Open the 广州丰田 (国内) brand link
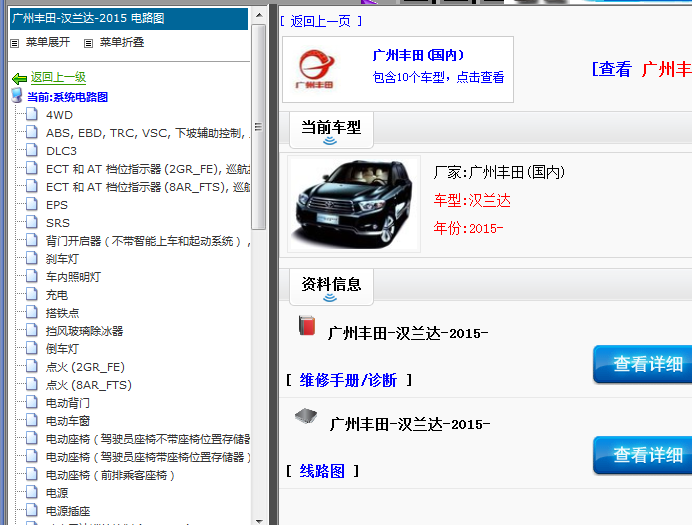The width and height of the screenshot is (692, 525). pos(418,55)
